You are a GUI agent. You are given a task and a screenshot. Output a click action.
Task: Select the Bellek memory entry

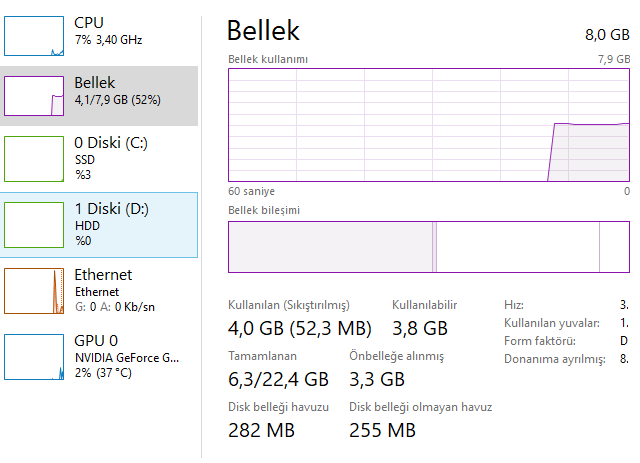99,96
